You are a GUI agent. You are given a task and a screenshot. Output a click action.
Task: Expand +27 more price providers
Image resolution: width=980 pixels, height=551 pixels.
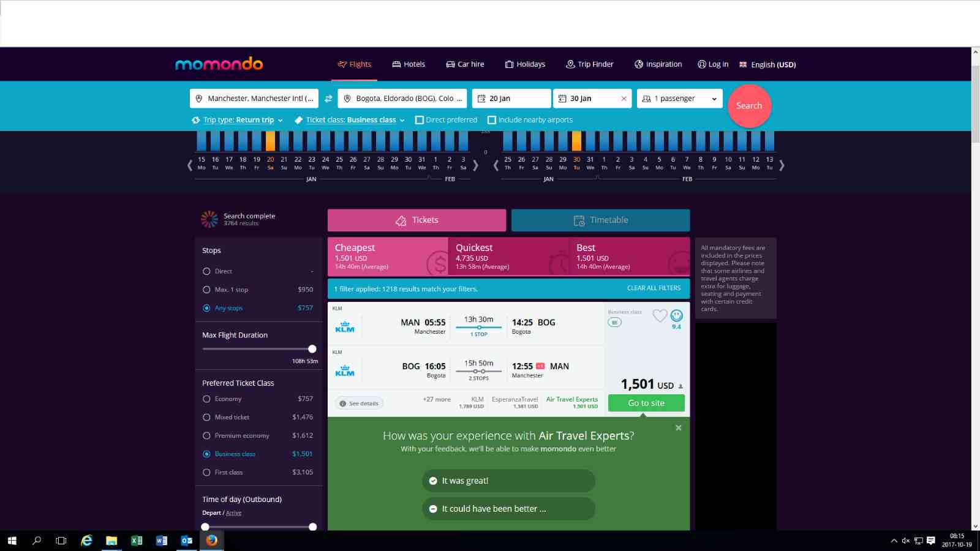[437, 400]
